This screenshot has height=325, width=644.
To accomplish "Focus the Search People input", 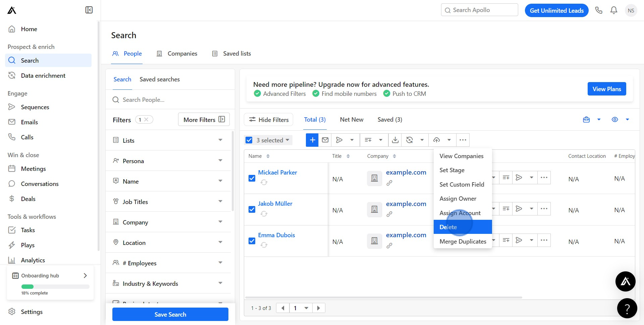I will (x=170, y=100).
